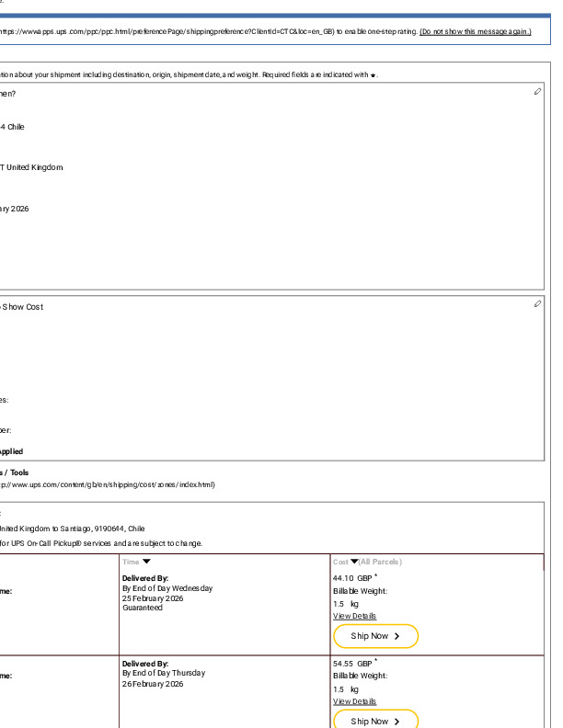Image resolution: width=563 pixels, height=728 pixels.
Task: Click the Time column header label
Action: (x=131, y=562)
